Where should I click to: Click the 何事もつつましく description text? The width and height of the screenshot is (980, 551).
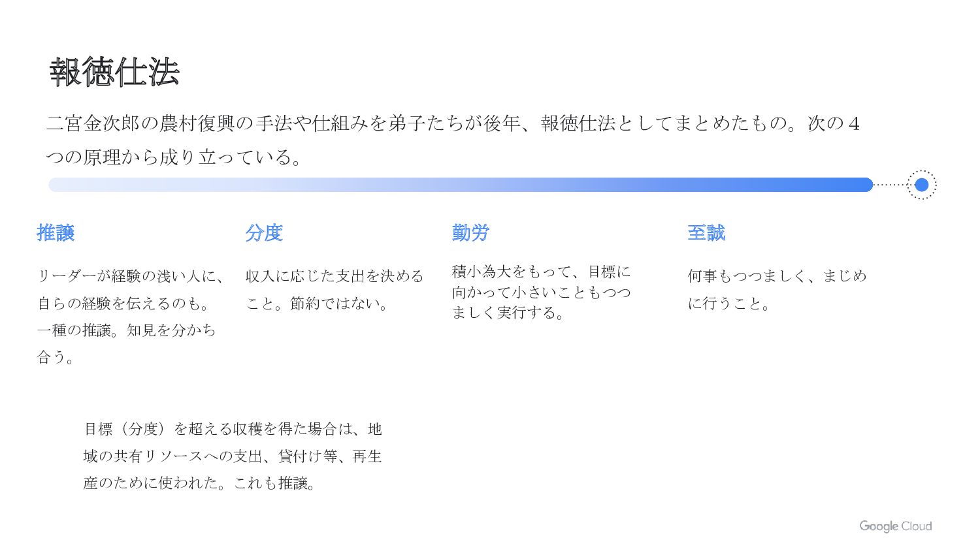[x=777, y=290]
